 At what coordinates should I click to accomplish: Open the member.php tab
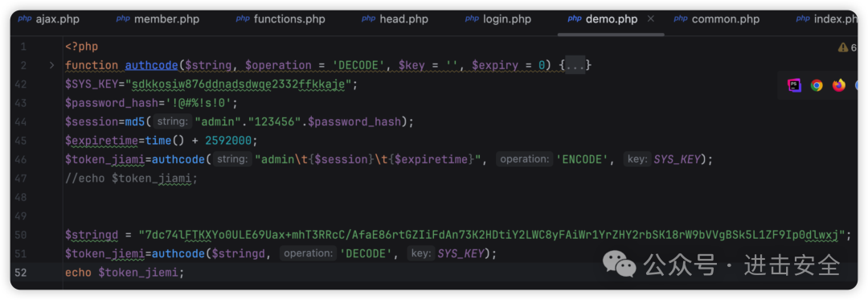(158, 19)
